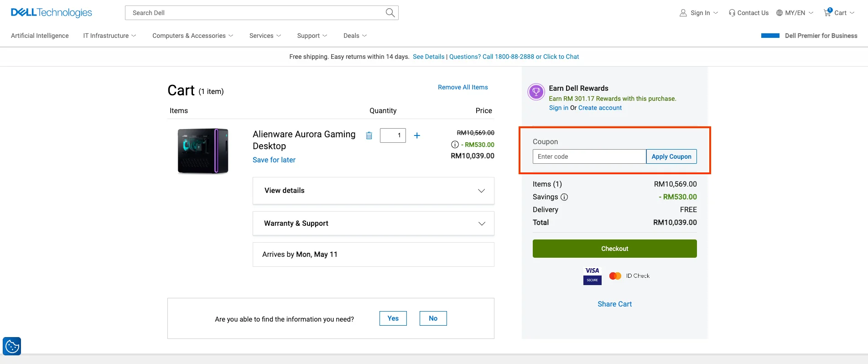The height and width of the screenshot is (364, 868).
Task: Click the Alienware Aurora Gaming Desktop title
Action: (x=304, y=140)
